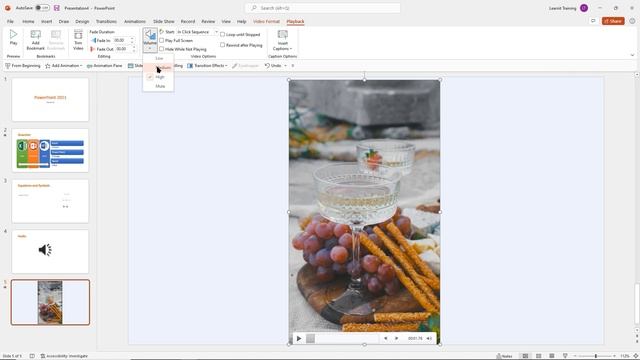640x360 pixels.
Task: Click in the Fade In duration field
Action: click(121, 40)
